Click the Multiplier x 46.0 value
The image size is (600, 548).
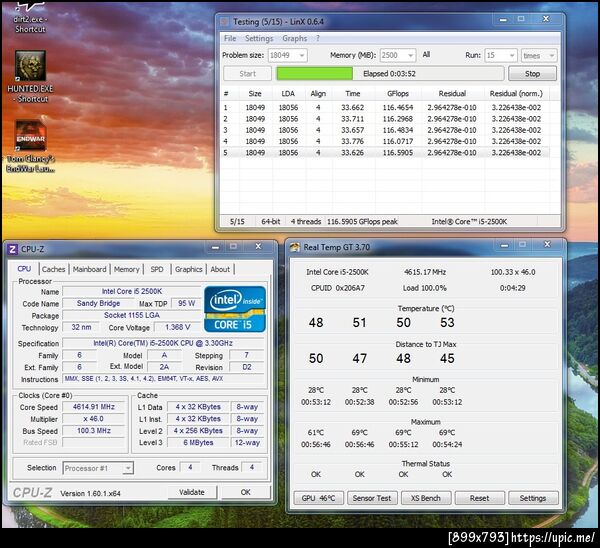pyautogui.click(x=94, y=419)
